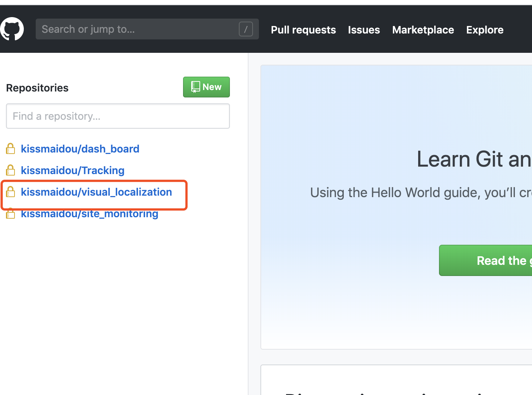Image resolution: width=532 pixels, height=395 pixels.
Task: Click the Learn Git heading text
Action: tap(474, 159)
